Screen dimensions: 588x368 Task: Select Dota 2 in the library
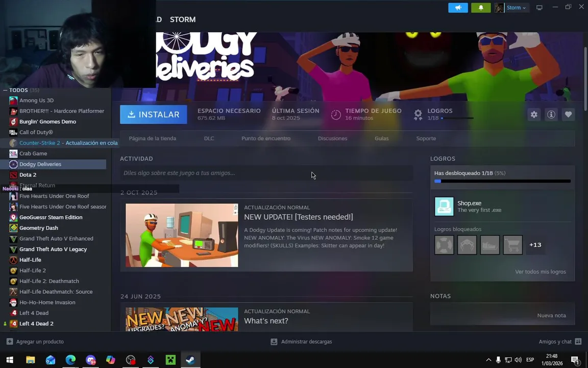(28, 175)
